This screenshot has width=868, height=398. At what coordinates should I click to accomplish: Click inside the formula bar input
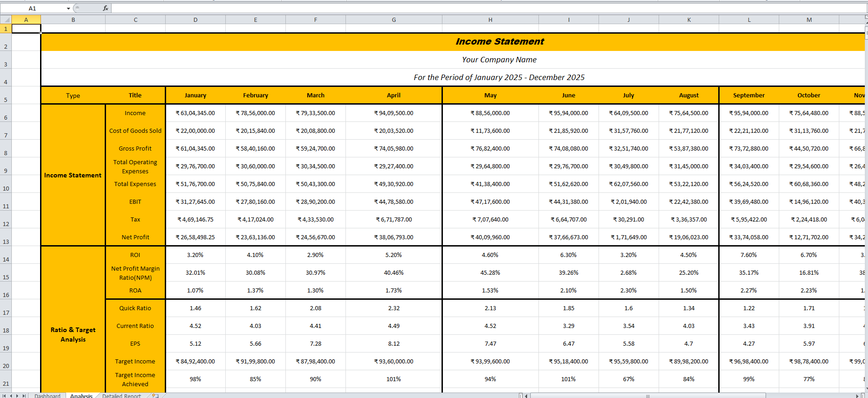point(489,8)
